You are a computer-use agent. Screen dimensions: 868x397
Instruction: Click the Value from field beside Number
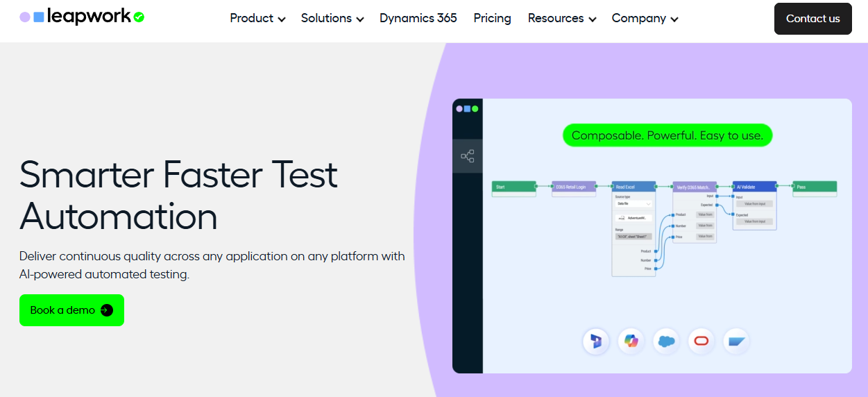click(705, 226)
